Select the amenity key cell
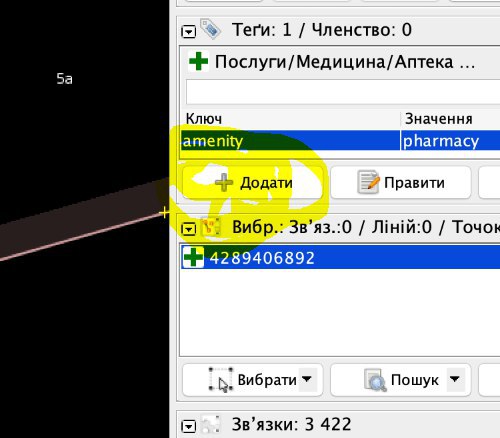Image resolution: width=500 pixels, height=438 pixels. (290, 141)
